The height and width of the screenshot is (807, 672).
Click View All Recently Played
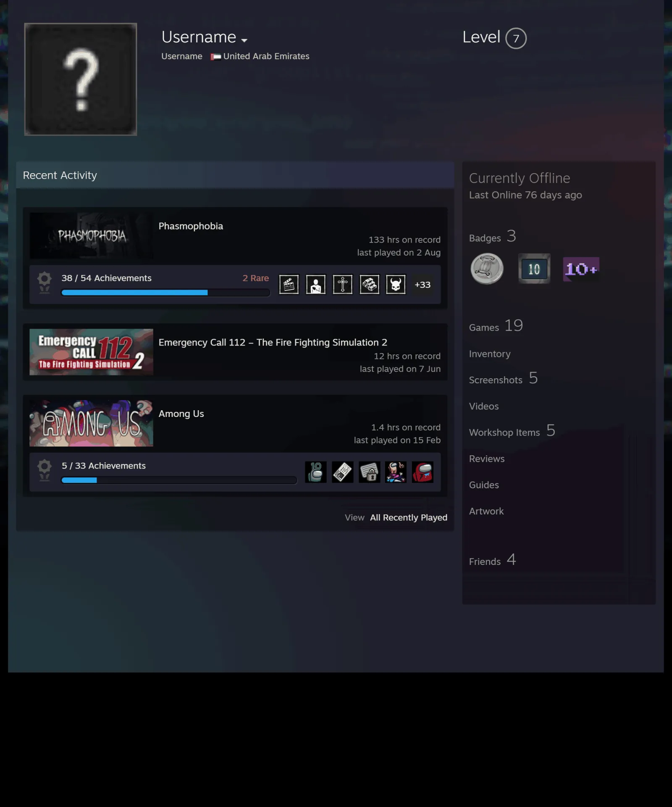click(396, 517)
